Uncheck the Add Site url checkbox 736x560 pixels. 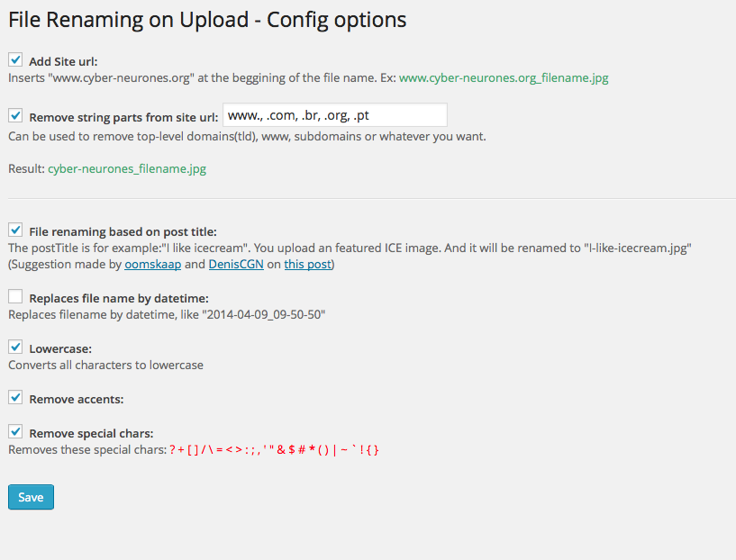pos(15,60)
